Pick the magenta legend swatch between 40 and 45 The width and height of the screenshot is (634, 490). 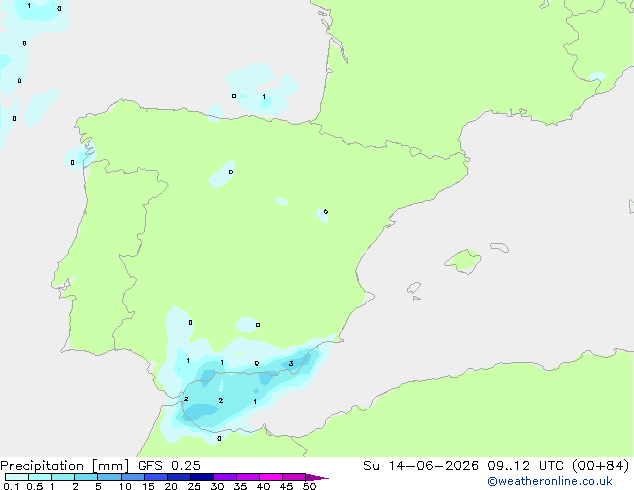coord(271,477)
